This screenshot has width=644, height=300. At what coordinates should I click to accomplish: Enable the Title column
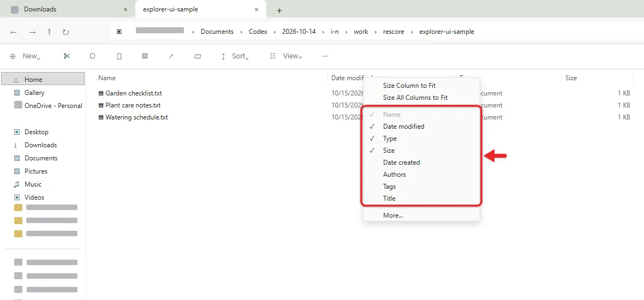tap(421, 198)
